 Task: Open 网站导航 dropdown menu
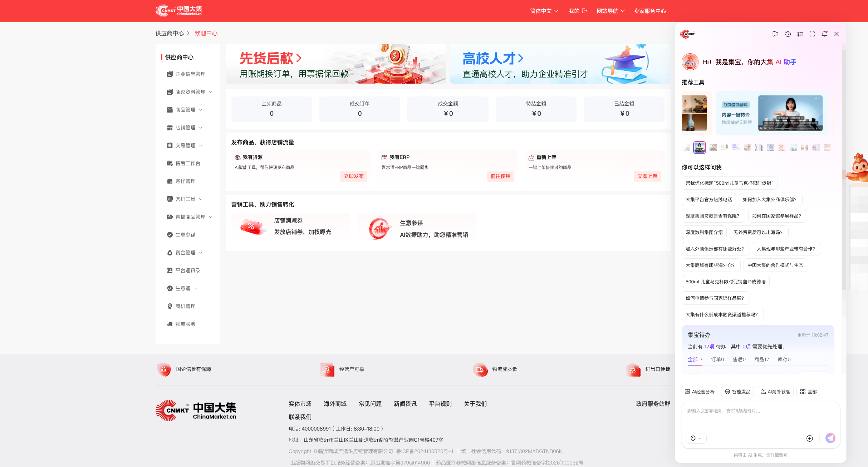point(610,11)
